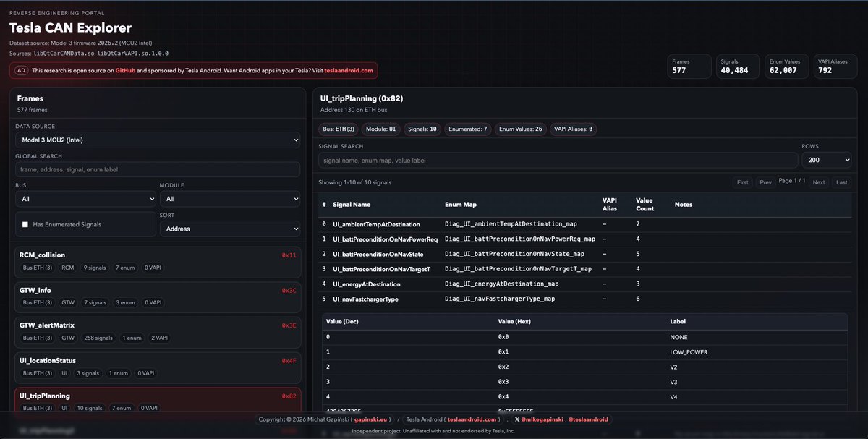
Task: Open the Rows dropdown showing 200
Action: (x=827, y=160)
